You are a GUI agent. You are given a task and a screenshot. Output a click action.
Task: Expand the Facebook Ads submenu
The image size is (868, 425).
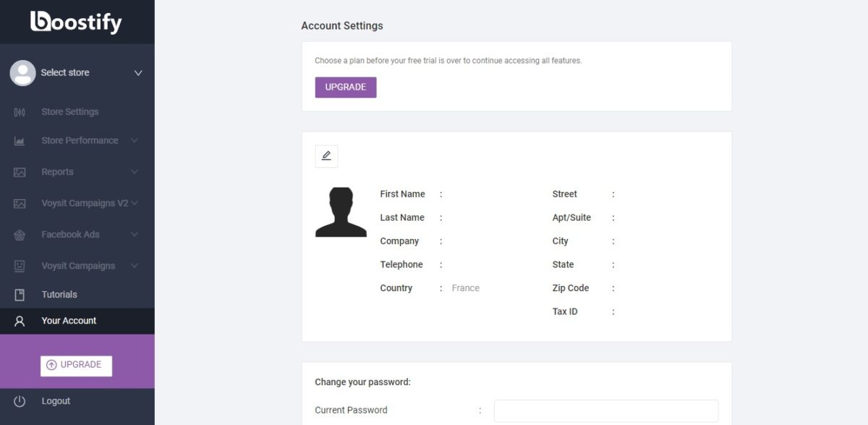[x=134, y=234]
